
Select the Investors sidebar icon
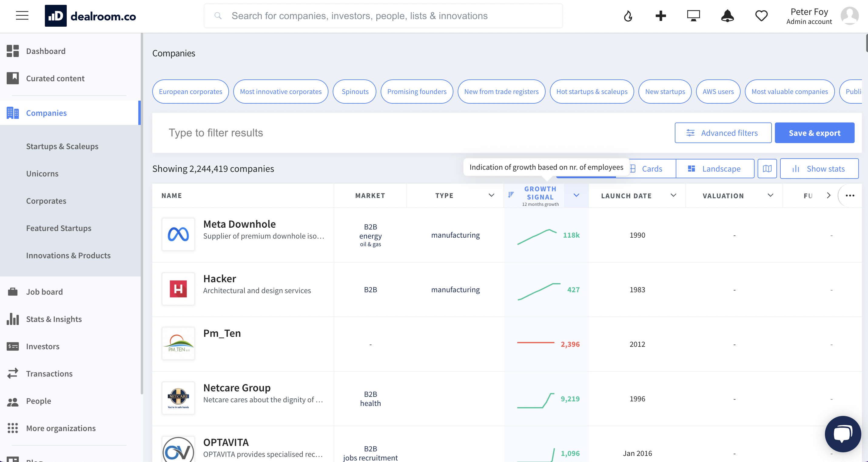tap(12, 346)
